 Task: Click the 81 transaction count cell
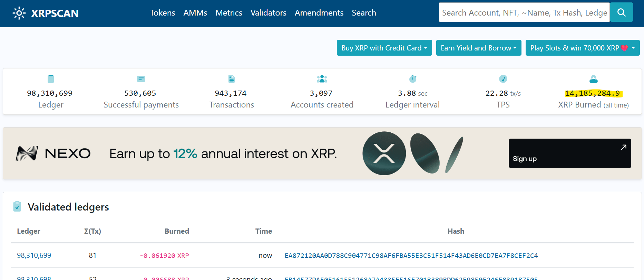(92, 255)
